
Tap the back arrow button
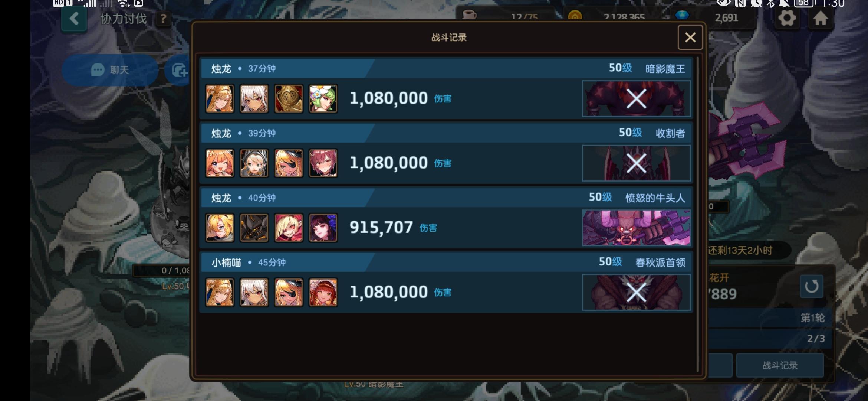point(74,19)
